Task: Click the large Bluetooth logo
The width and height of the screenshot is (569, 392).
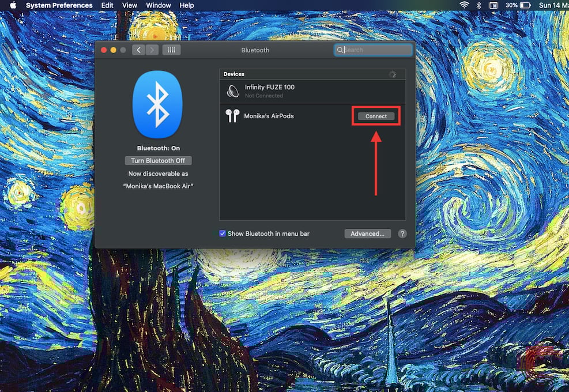Action: pyautogui.click(x=157, y=104)
